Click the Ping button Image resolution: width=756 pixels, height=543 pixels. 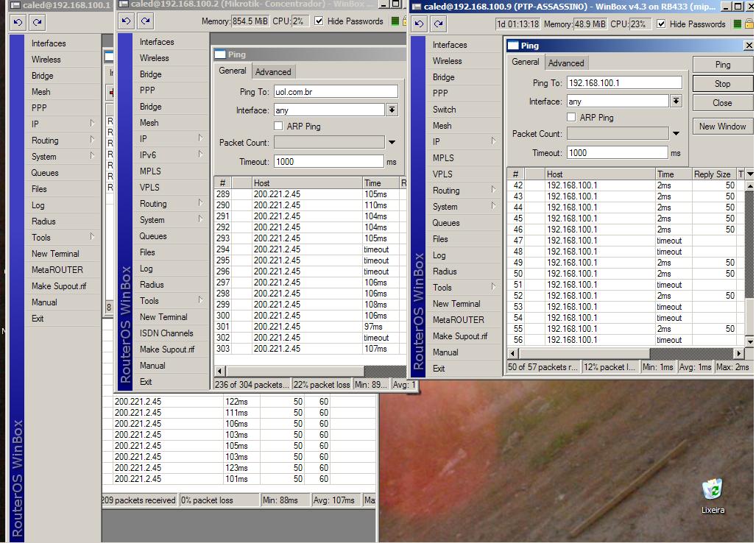[722, 65]
